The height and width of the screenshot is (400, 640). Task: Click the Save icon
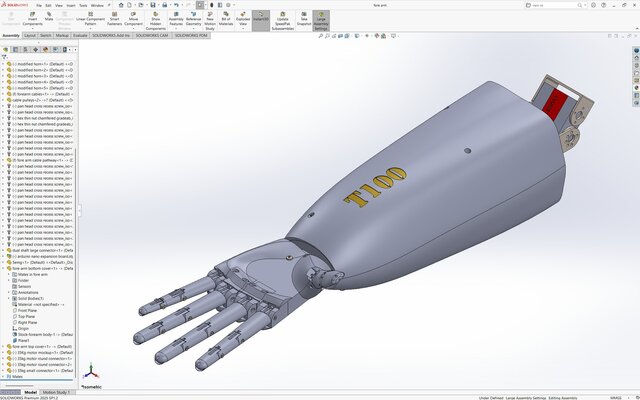click(x=153, y=5)
